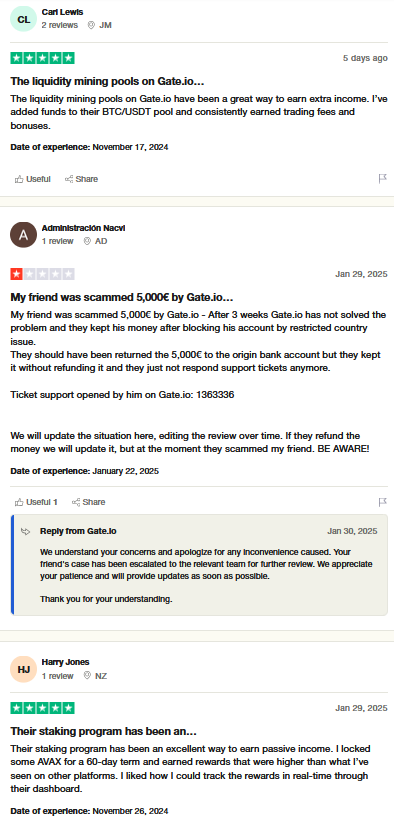The width and height of the screenshot is (394, 822).
Task: Click the flag icon on Carl Lewis review
Action: [382, 179]
